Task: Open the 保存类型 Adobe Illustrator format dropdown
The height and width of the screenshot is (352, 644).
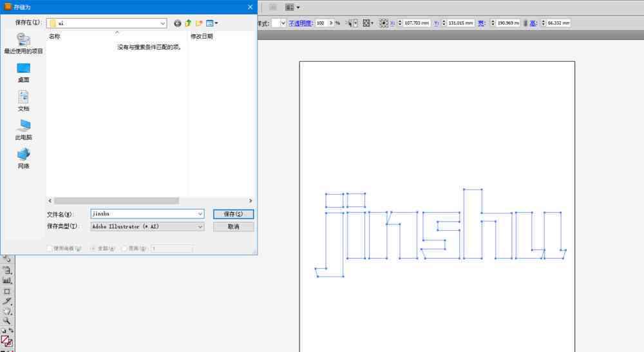Action: [x=147, y=226]
